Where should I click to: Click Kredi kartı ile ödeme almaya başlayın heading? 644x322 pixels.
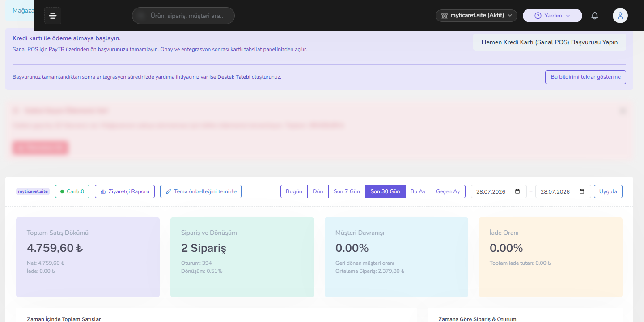tap(67, 38)
